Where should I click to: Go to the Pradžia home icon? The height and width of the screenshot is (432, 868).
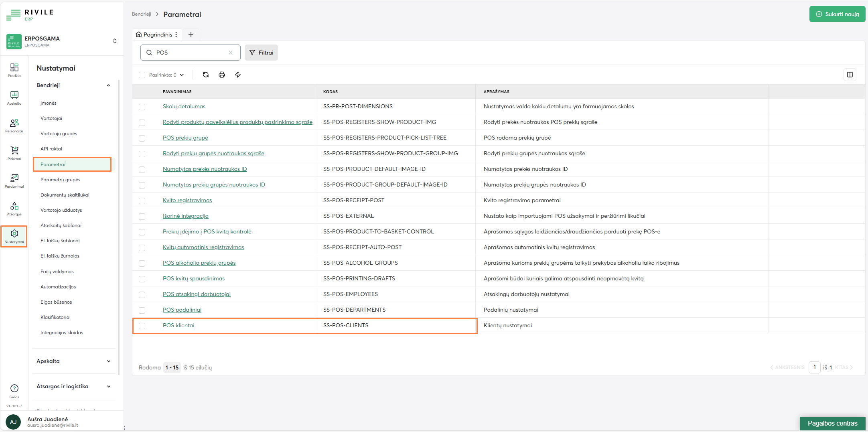(x=14, y=70)
